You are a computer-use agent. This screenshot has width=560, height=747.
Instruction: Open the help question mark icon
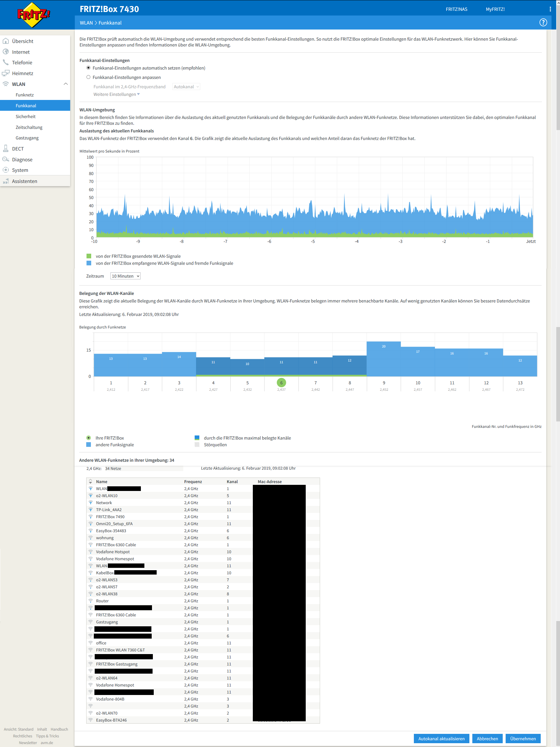(x=543, y=23)
